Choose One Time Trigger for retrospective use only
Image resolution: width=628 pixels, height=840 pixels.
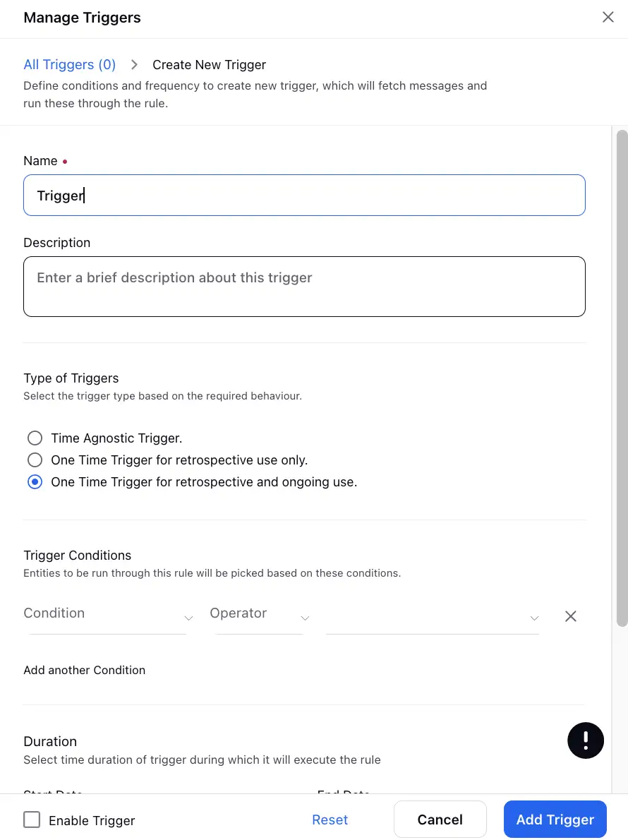35,460
